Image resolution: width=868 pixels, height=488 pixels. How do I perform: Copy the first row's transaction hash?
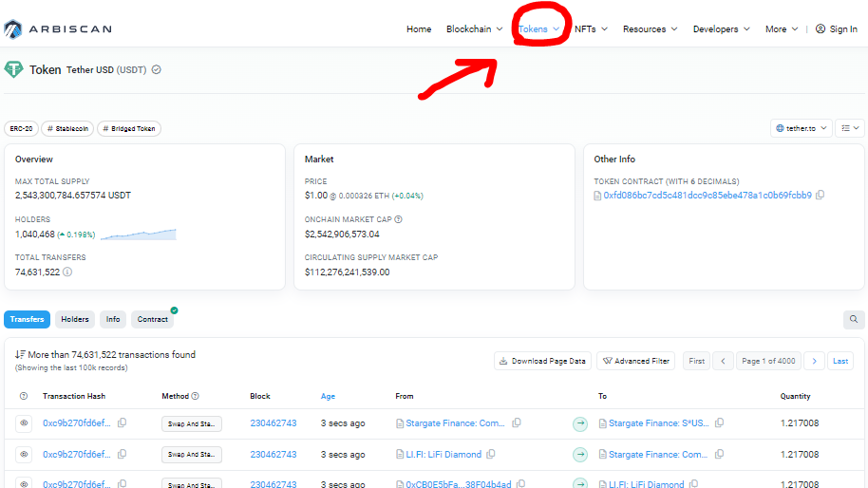point(122,423)
